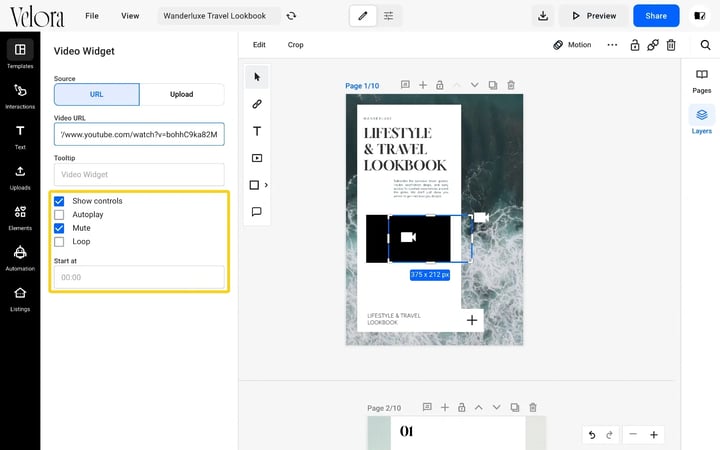Open the Automation sidebar panel
This screenshot has height=450, width=720.
[x=20, y=258]
